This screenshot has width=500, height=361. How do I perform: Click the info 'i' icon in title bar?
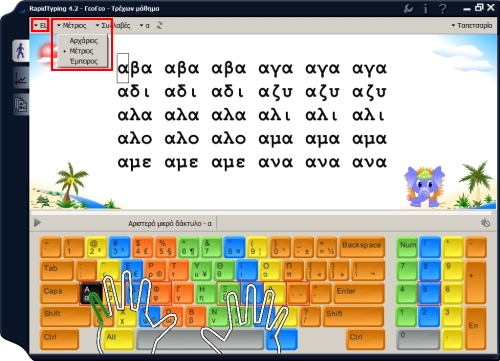(x=425, y=9)
